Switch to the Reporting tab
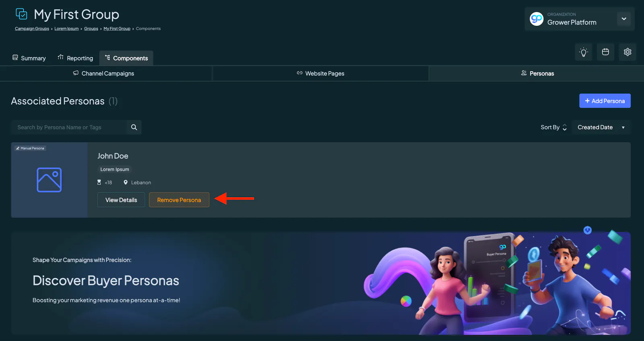This screenshot has width=644, height=341. pos(75,58)
